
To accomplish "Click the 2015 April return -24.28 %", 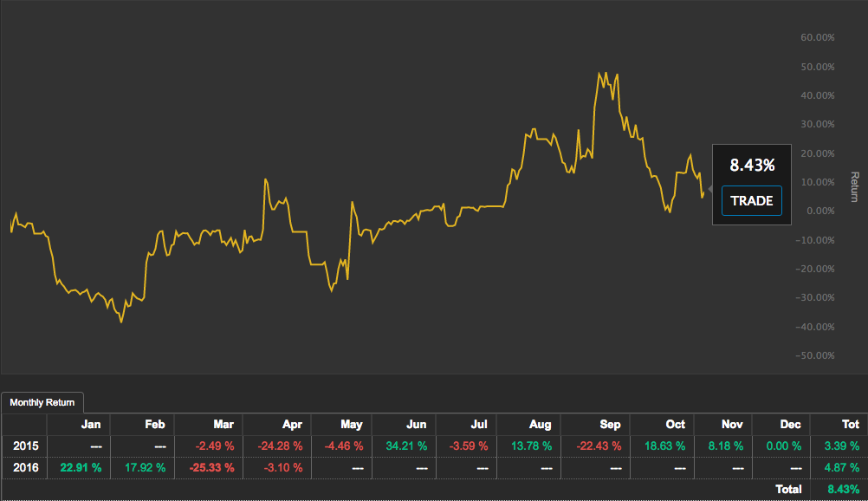I will [x=280, y=446].
